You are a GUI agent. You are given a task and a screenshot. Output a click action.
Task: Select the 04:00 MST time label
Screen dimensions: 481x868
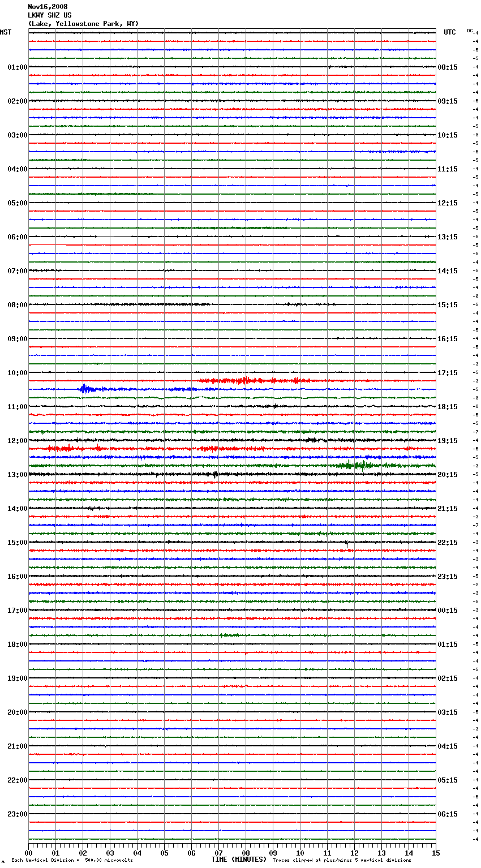(18, 169)
